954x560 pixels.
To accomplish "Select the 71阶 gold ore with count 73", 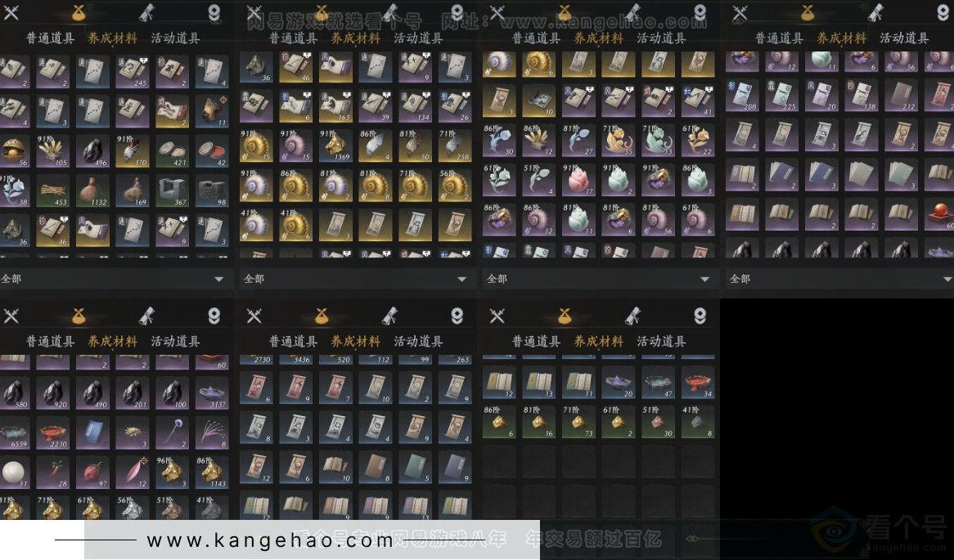I will coord(578,421).
